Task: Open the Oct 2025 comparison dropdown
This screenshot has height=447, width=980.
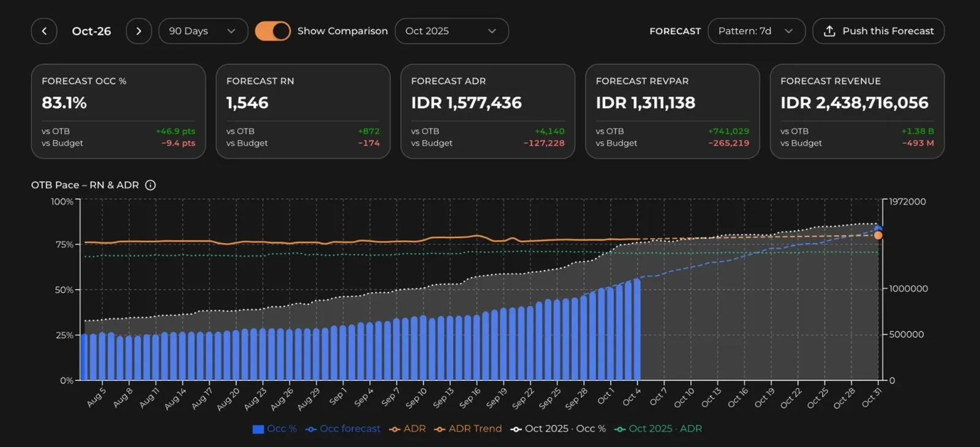Action: point(451,31)
